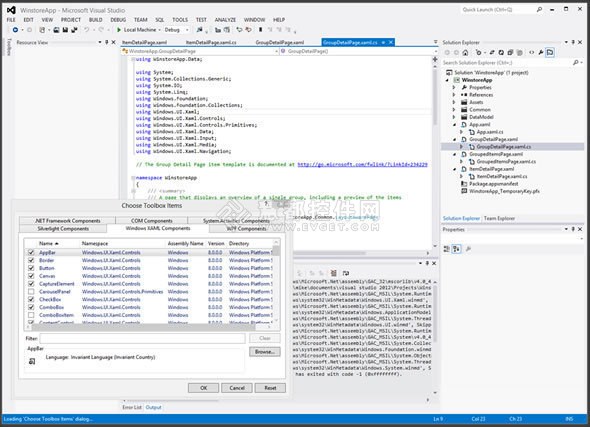The image size is (590, 427).
Task: Check the ComboBoxItem checkbox
Action: pos(31,315)
